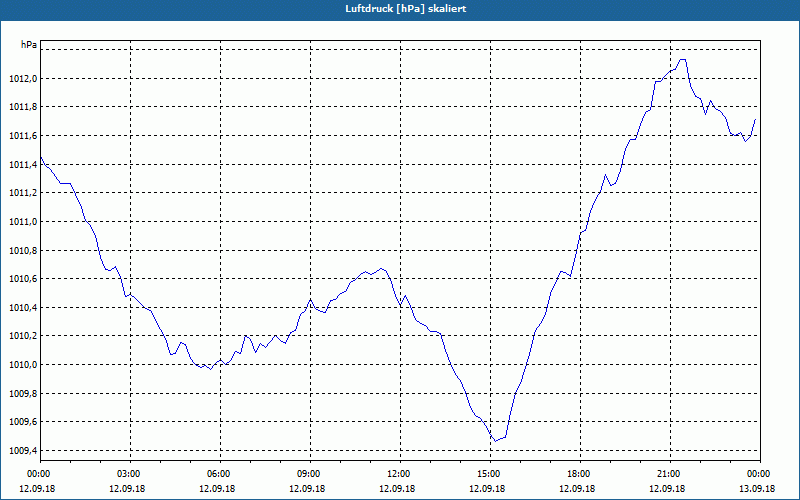Click the 12:00 time axis label
This screenshot has width=800, height=500.
pyautogui.click(x=400, y=474)
